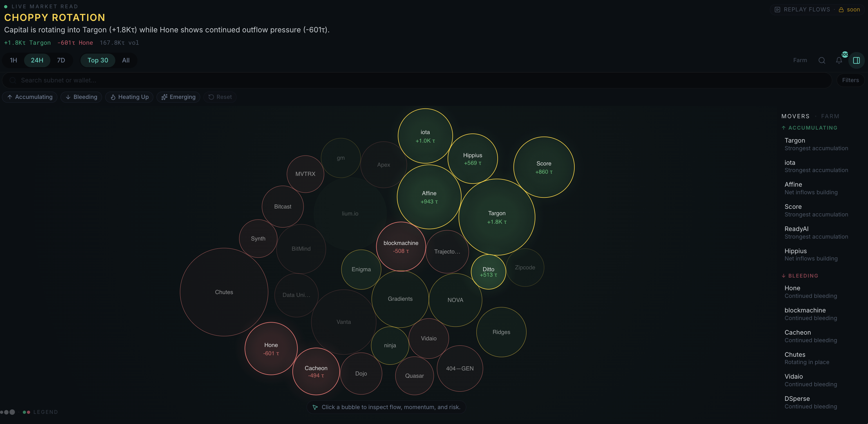Open the Hippius bubble
Image resolution: width=868 pixels, height=424 pixels.
(473, 158)
